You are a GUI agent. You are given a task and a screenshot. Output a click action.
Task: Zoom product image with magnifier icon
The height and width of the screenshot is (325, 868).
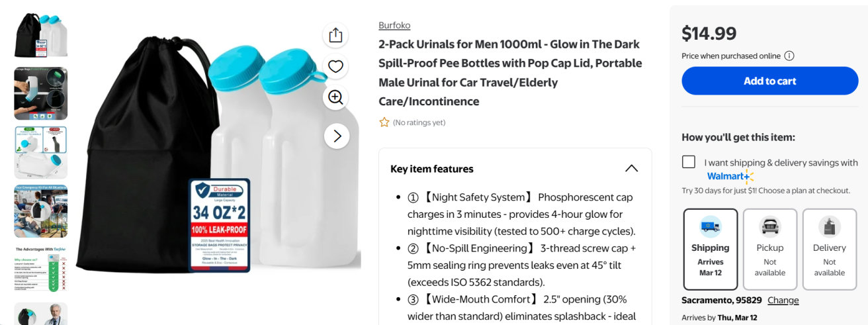[335, 97]
